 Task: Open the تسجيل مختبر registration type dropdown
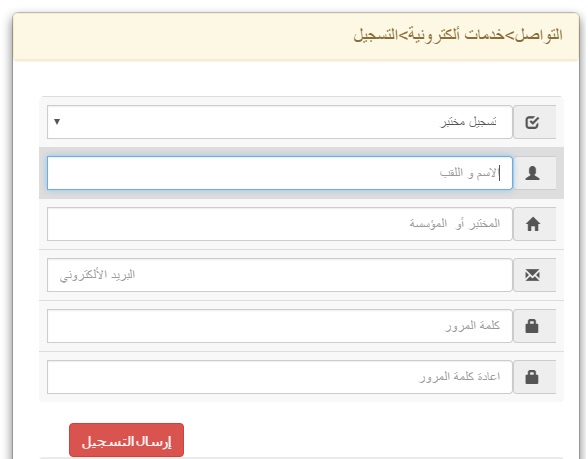pos(280,122)
